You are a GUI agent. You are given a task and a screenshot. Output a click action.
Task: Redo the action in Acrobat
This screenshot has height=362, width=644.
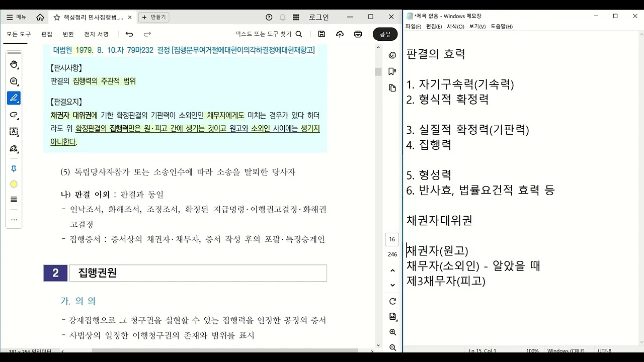point(147,34)
